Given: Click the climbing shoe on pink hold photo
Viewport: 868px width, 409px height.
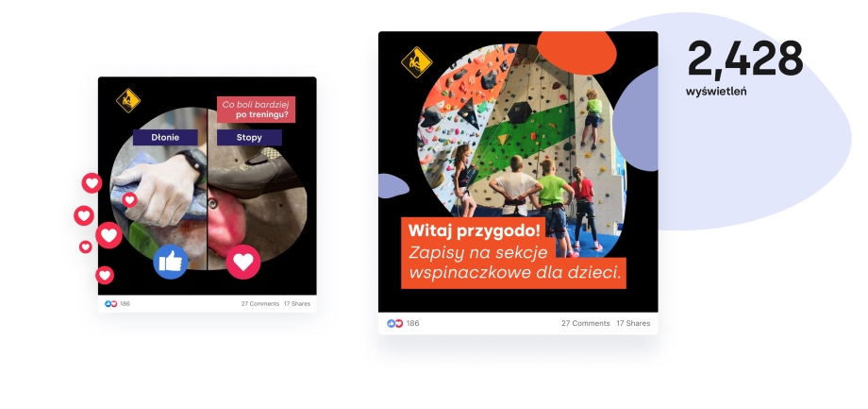Looking at the screenshot, I should [258, 188].
